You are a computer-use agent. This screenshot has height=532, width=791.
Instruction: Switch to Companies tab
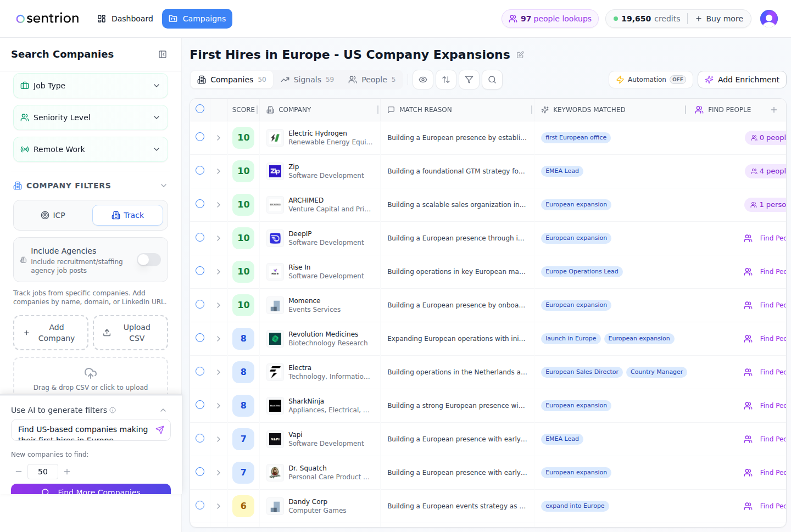232,80
